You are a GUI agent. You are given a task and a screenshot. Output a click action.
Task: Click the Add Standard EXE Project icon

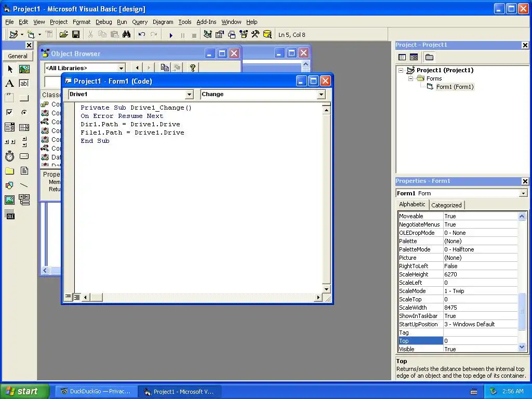tap(14, 34)
